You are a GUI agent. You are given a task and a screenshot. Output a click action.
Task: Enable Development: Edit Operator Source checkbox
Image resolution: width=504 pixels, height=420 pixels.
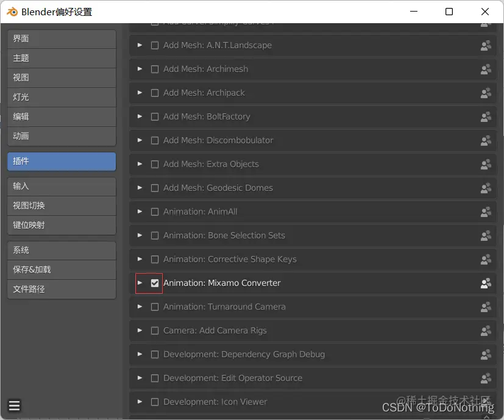click(x=155, y=379)
